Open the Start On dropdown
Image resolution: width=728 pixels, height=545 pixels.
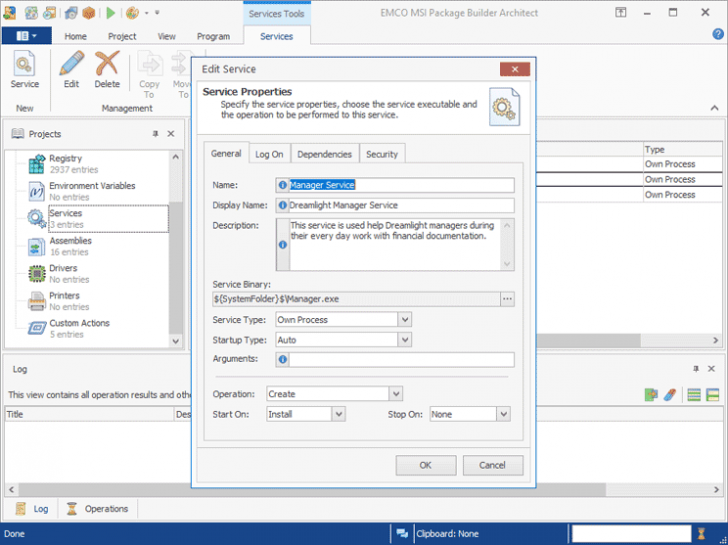(x=339, y=414)
